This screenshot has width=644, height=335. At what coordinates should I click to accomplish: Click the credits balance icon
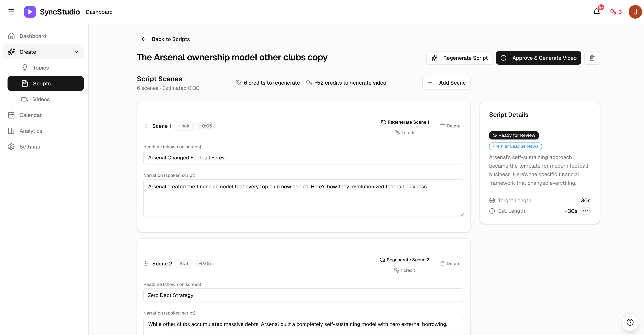pos(613,12)
